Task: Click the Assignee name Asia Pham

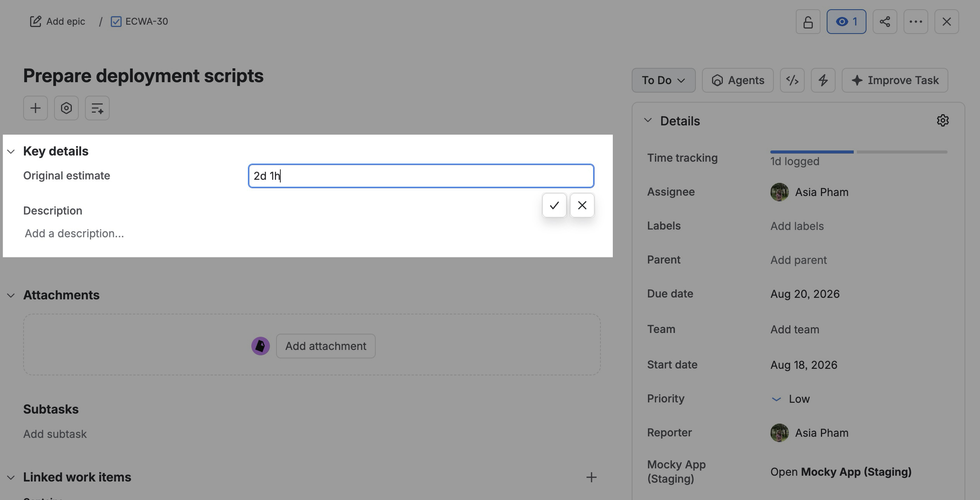Action: [822, 192]
